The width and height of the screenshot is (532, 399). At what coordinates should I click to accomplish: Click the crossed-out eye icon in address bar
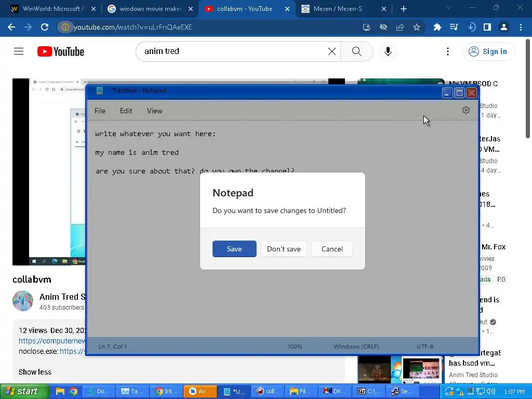pyautogui.click(x=383, y=27)
